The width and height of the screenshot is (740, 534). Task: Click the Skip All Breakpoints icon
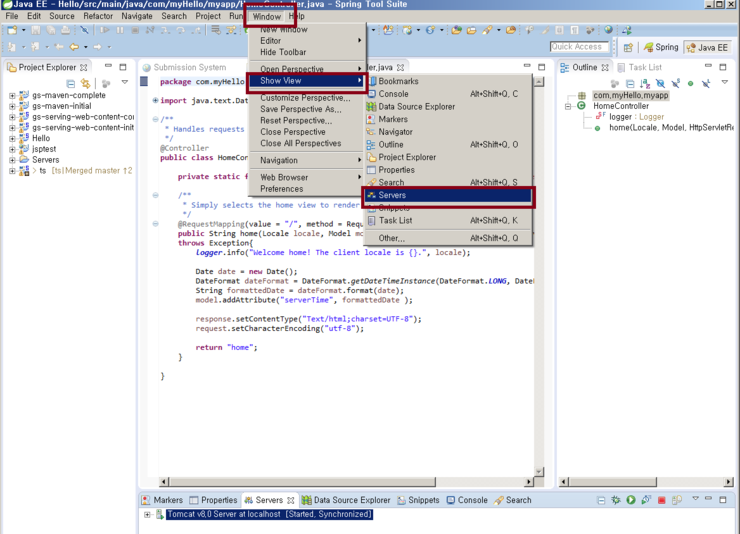(x=84, y=30)
